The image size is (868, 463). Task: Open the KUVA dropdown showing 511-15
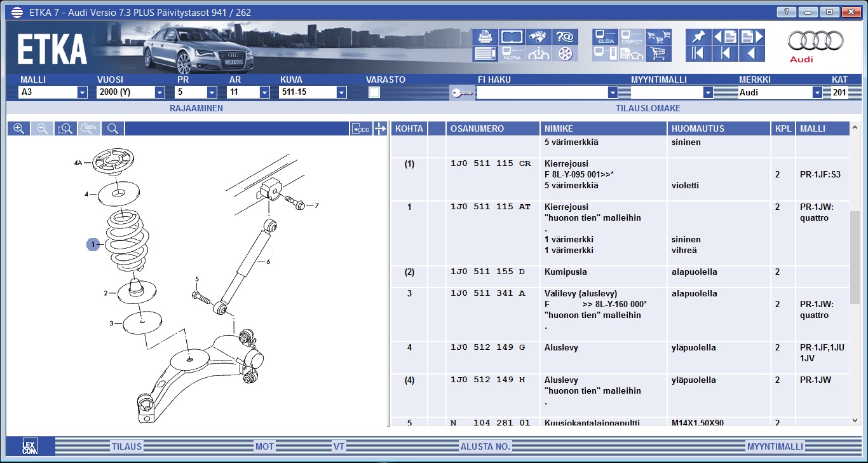341,93
